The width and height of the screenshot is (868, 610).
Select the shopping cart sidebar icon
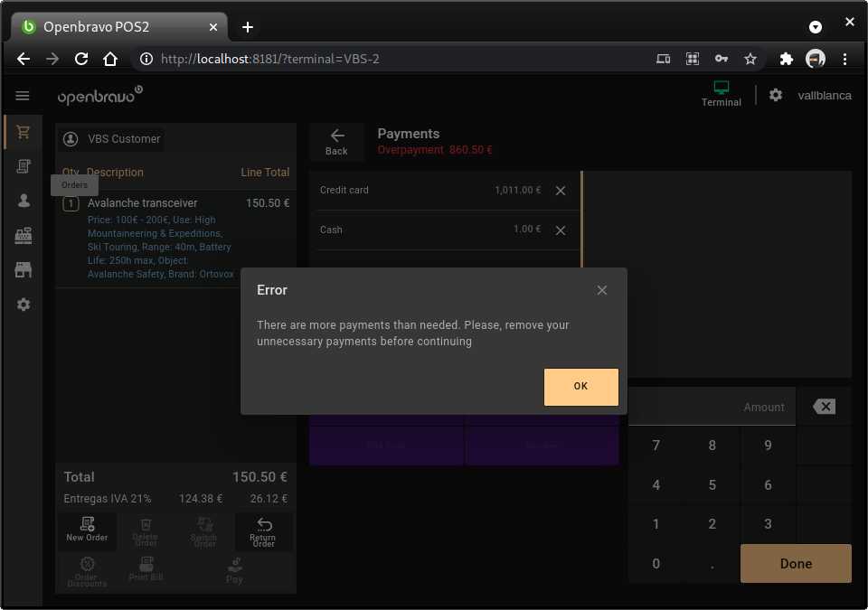[24, 132]
